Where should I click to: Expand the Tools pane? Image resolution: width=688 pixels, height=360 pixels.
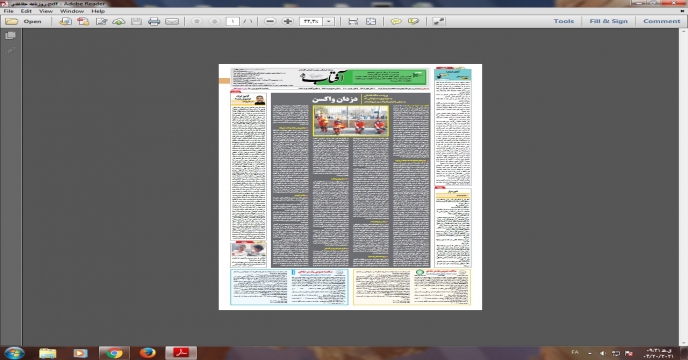[x=563, y=21]
